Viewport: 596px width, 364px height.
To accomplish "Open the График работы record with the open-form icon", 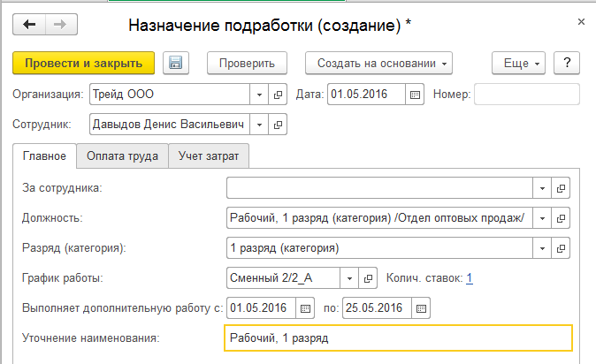I will (371, 278).
